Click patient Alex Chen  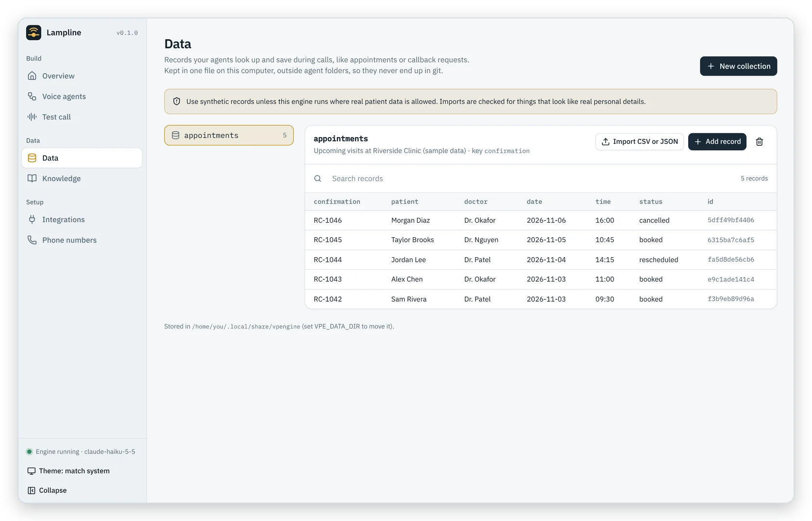point(407,279)
